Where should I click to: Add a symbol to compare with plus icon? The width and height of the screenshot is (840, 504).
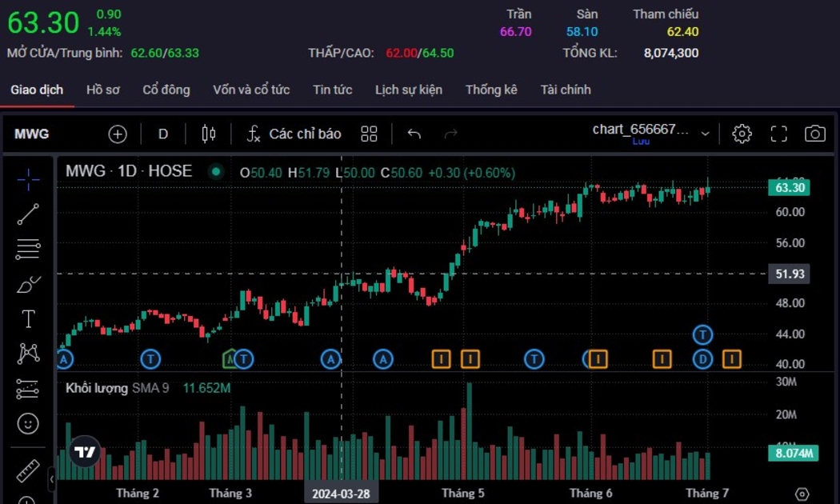[x=118, y=134]
